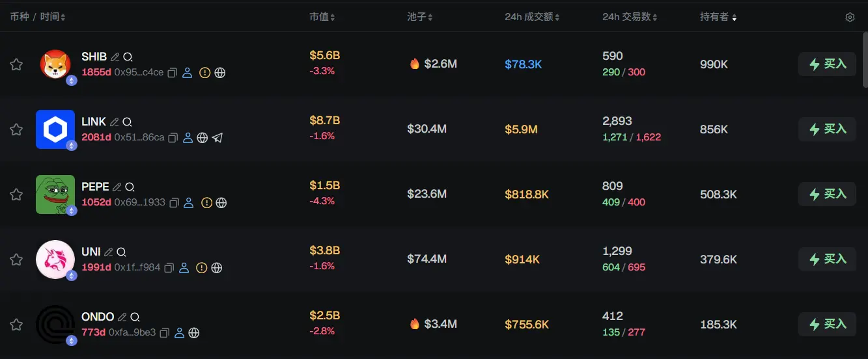Click 买入 button for LINK
The width and height of the screenshot is (868, 359).
coord(827,129)
